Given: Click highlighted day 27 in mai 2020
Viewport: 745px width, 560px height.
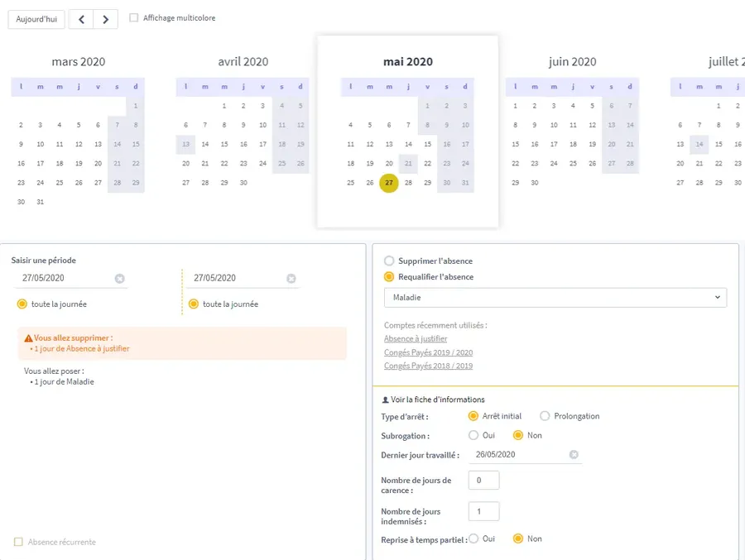Looking at the screenshot, I should (389, 183).
